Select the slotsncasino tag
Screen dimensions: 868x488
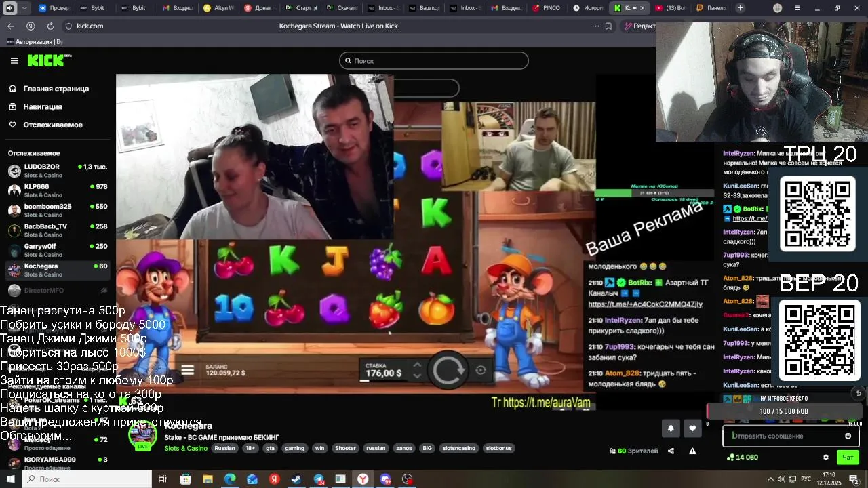tap(458, 448)
